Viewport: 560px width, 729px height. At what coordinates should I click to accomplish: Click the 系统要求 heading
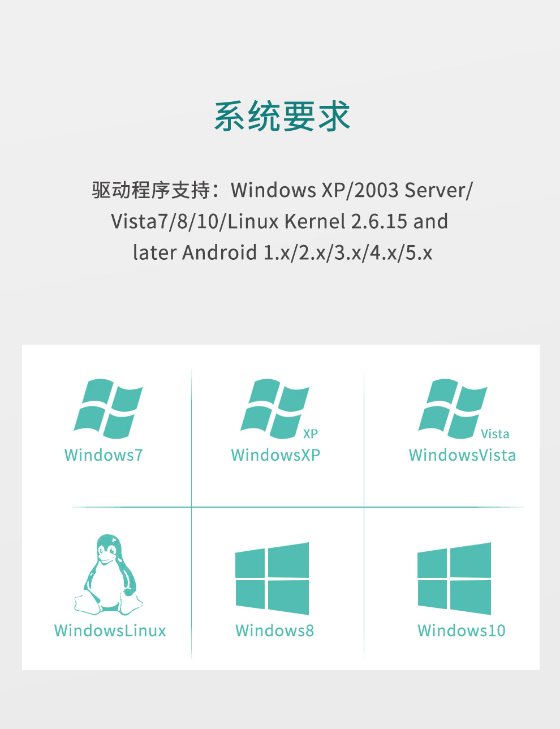tap(282, 117)
